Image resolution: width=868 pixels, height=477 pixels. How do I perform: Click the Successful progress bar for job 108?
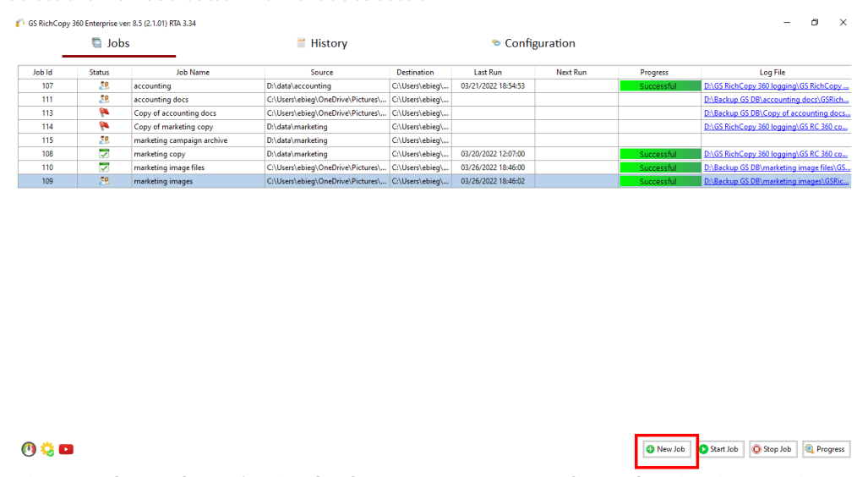[x=660, y=154]
